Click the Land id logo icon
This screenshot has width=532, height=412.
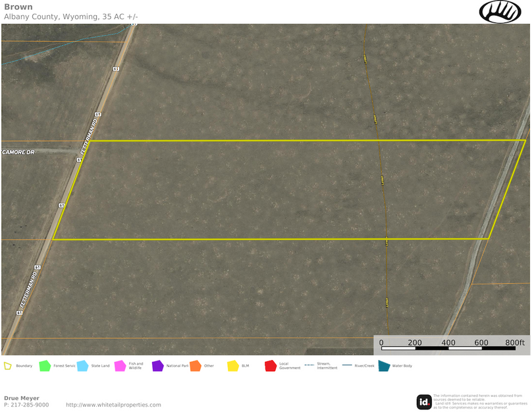tap(424, 401)
